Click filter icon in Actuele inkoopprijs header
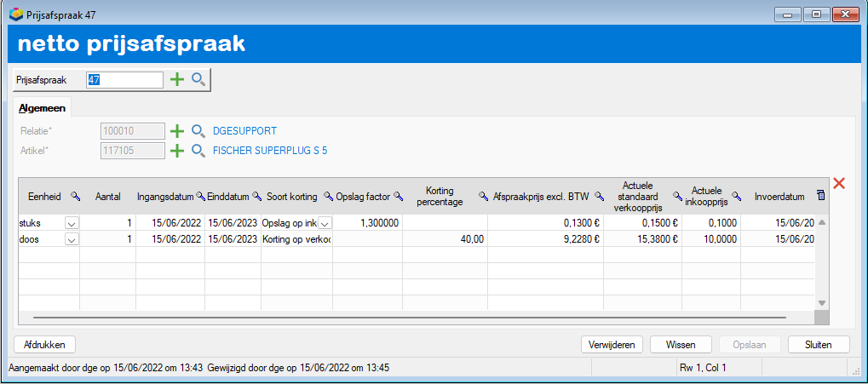This screenshot has width=868, height=384. [736, 196]
